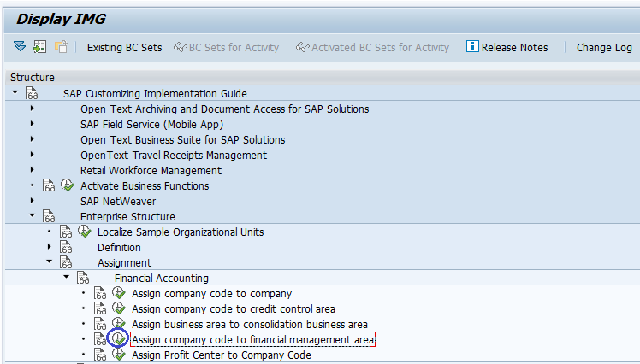Select Enterprise Structure text
This screenshot has height=364, width=640.
click(127, 217)
